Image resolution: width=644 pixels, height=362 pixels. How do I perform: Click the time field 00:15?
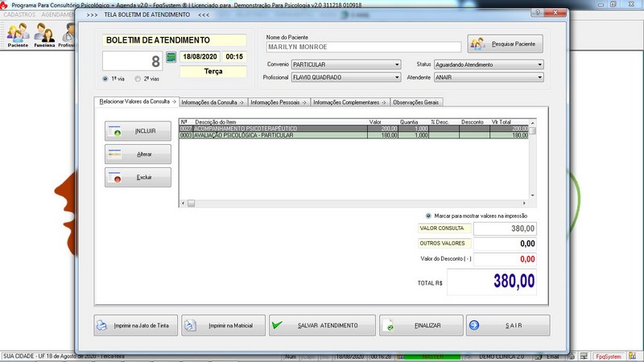(x=234, y=56)
